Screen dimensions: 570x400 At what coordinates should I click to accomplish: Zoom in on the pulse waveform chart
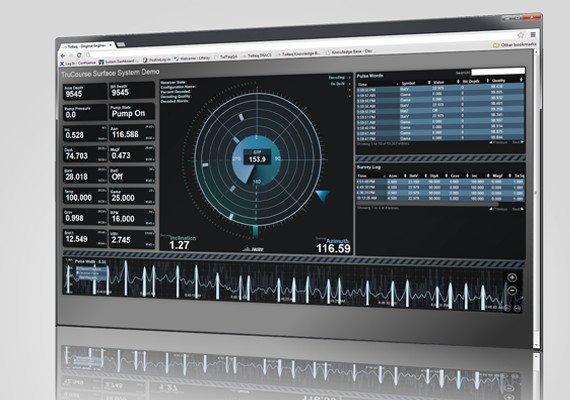point(512,278)
